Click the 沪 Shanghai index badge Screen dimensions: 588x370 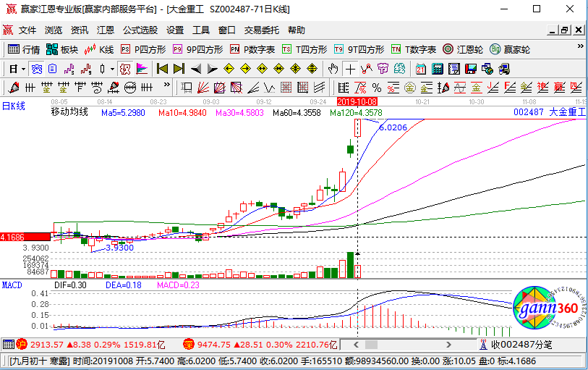pos(22,344)
